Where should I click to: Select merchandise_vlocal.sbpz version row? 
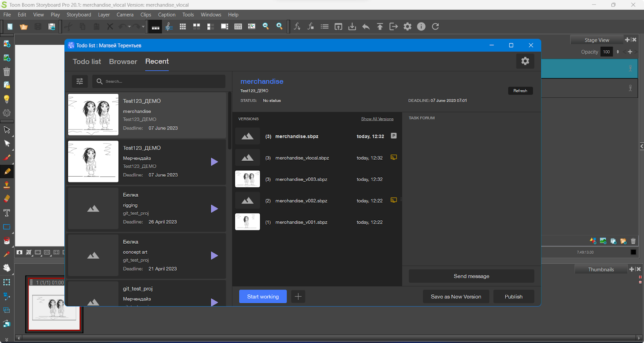tap(317, 158)
